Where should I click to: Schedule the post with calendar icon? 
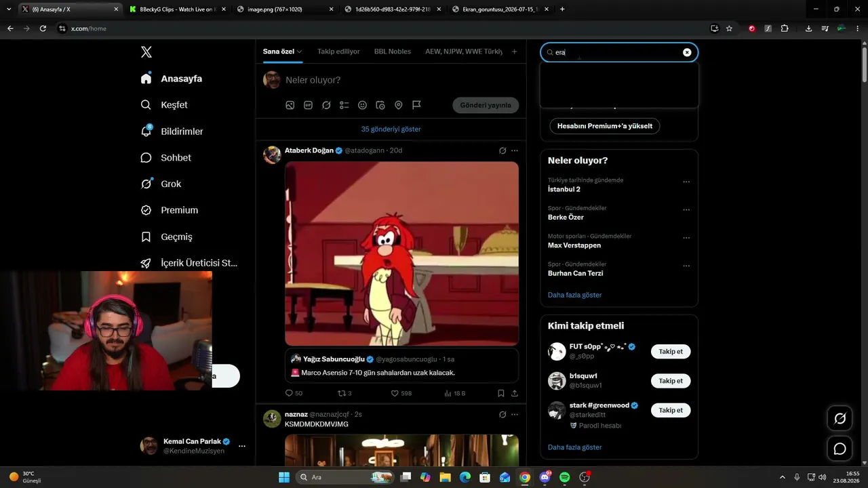pos(380,105)
